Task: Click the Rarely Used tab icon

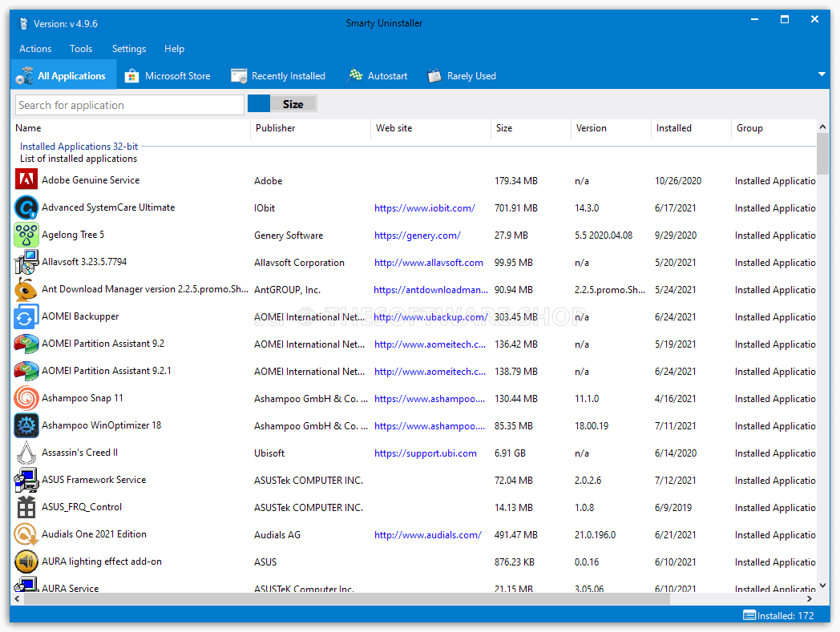Action: 434,76
